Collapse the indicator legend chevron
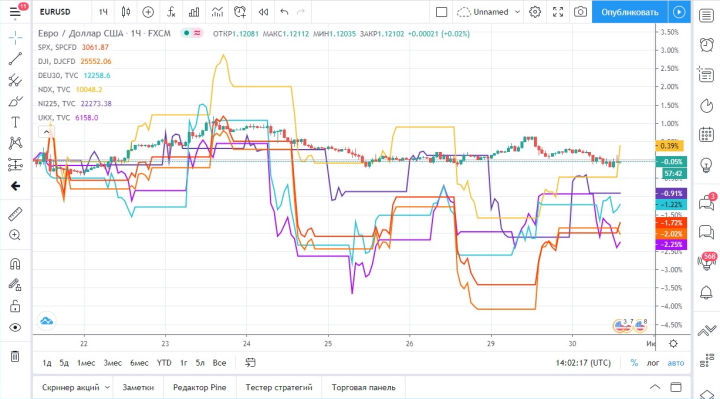This screenshot has height=399, width=720. click(46, 132)
